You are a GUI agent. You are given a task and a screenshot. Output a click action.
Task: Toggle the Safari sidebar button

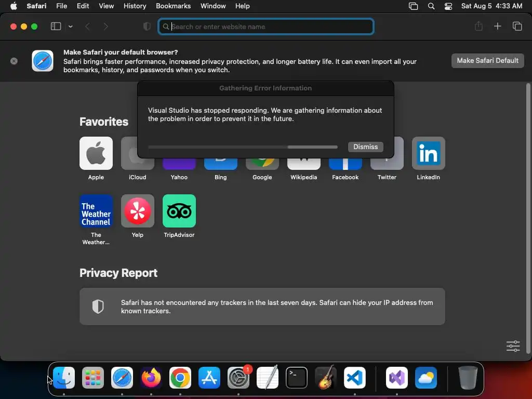point(56,26)
